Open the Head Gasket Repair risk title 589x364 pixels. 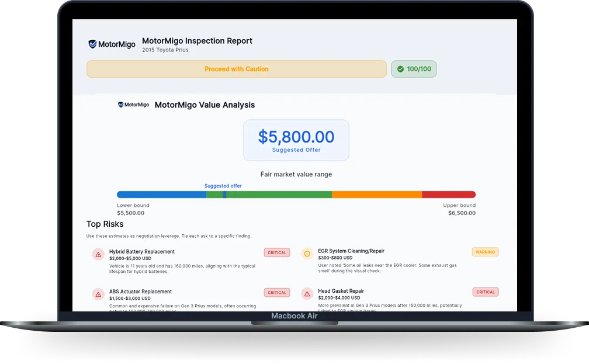pos(341,291)
